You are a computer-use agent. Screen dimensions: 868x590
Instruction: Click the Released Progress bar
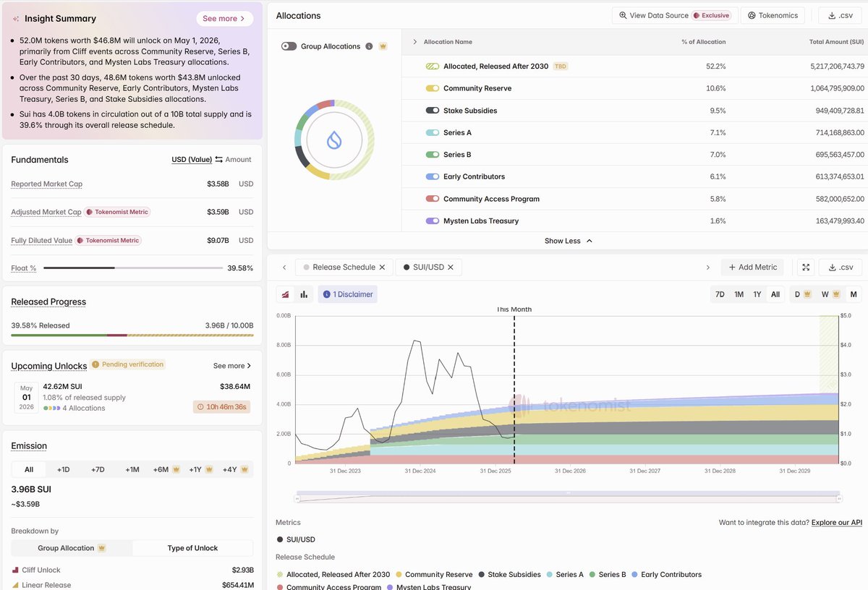click(x=132, y=335)
